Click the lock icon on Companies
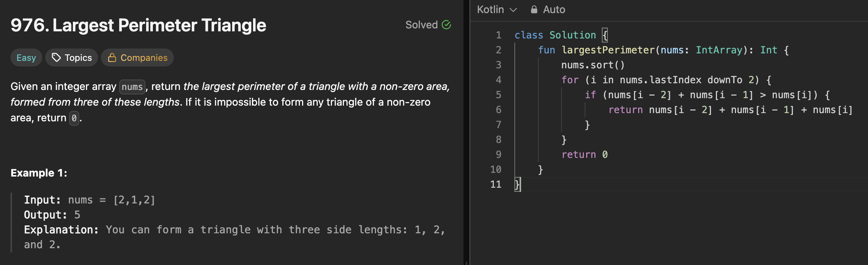Viewport: 868px width, 265px height. tap(112, 57)
